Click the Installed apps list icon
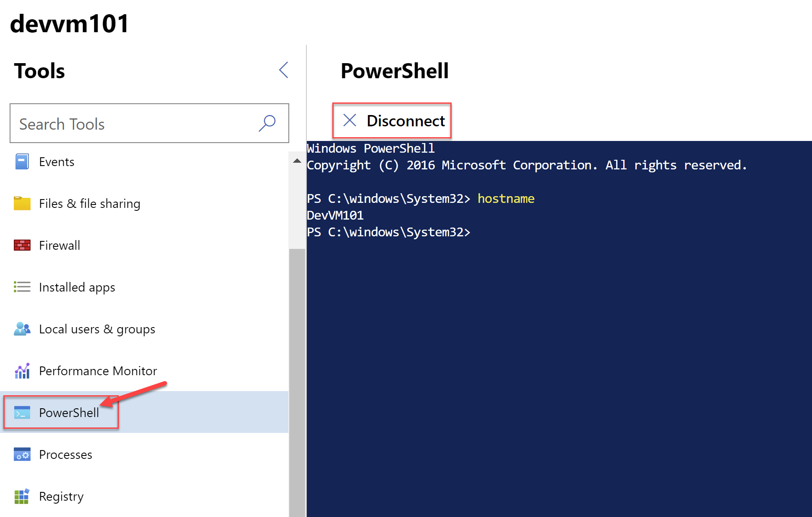812x517 pixels. pyautogui.click(x=22, y=287)
